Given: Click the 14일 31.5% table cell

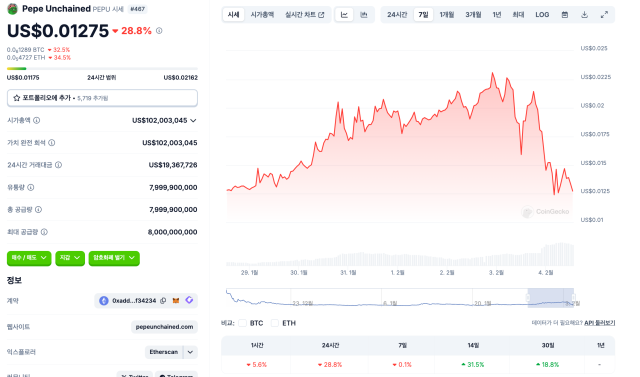Looking at the screenshot, I should tap(473, 364).
